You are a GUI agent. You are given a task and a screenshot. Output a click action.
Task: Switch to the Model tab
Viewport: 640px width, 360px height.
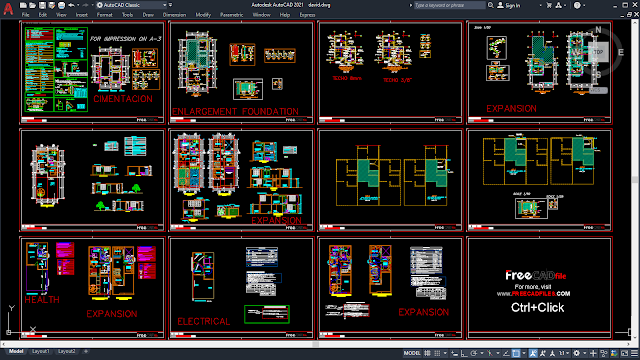[x=16, y=351]
